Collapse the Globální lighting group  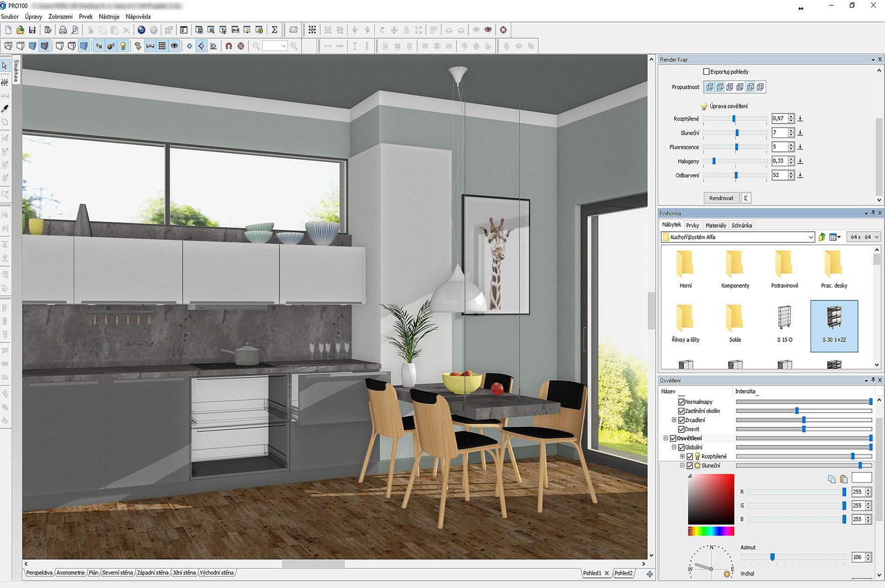coord(674,447)
